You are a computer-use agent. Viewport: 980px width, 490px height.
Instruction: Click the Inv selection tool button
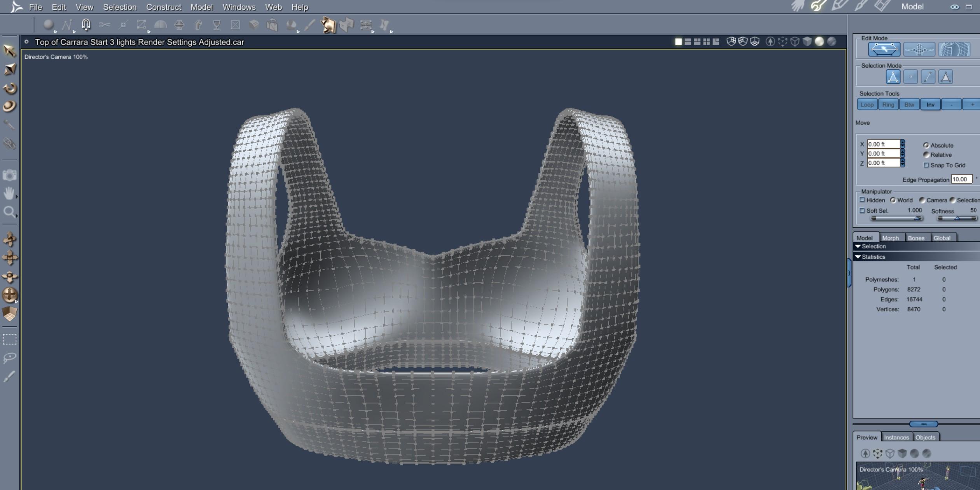(x=930, y=105)
